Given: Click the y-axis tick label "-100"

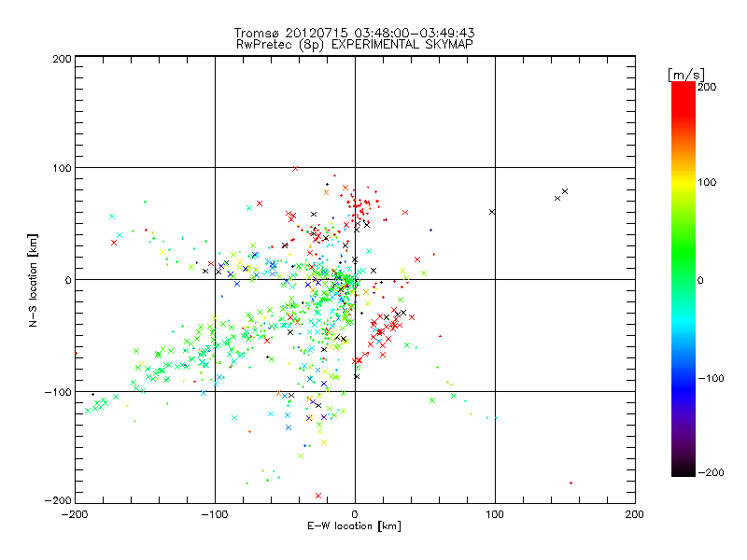Looking at the screenshot, I should point(58,392).
